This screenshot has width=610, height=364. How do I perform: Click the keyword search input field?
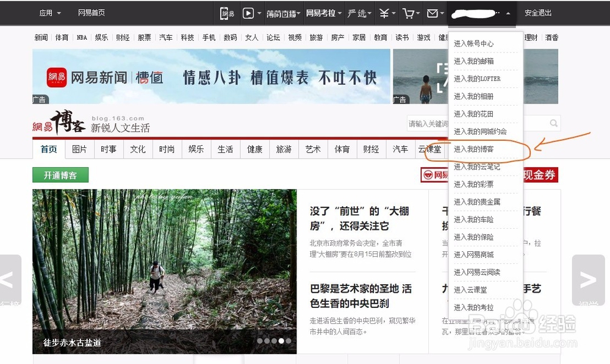(428, 123)
